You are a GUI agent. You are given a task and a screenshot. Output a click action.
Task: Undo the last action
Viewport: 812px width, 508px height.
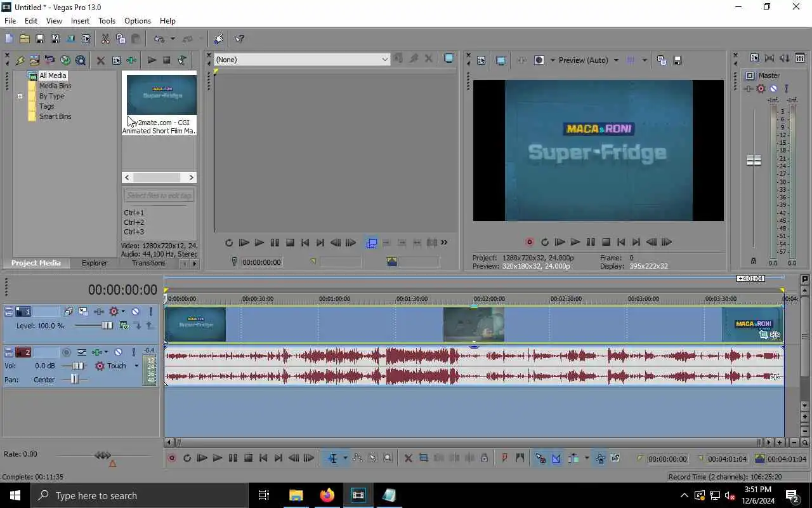[x=159, y=39]
